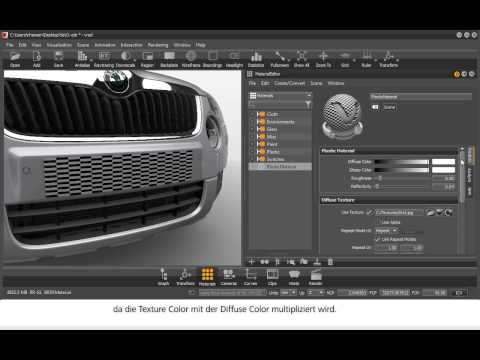Open the Rendering menu in main menu bar

click(x=158, y=45)
